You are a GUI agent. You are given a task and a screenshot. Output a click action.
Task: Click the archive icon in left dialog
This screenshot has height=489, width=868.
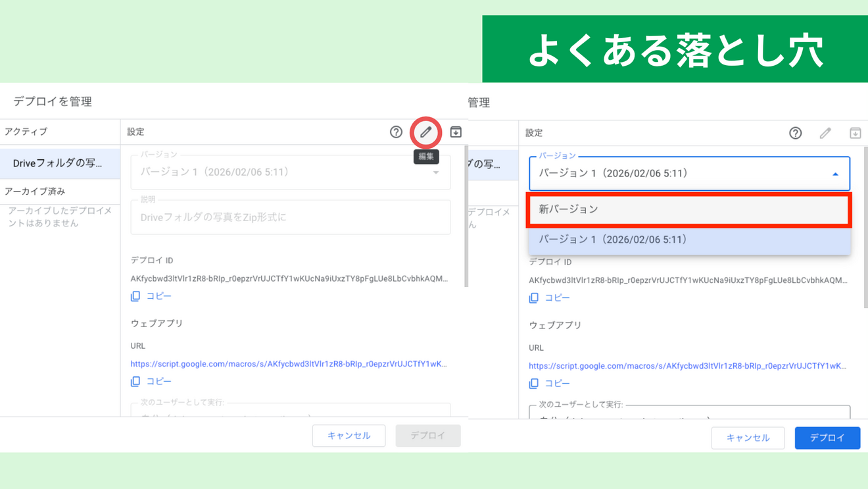[456, 132]
